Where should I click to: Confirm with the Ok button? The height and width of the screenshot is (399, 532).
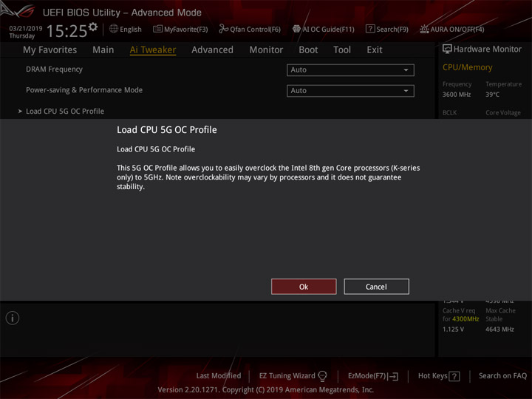304,287
